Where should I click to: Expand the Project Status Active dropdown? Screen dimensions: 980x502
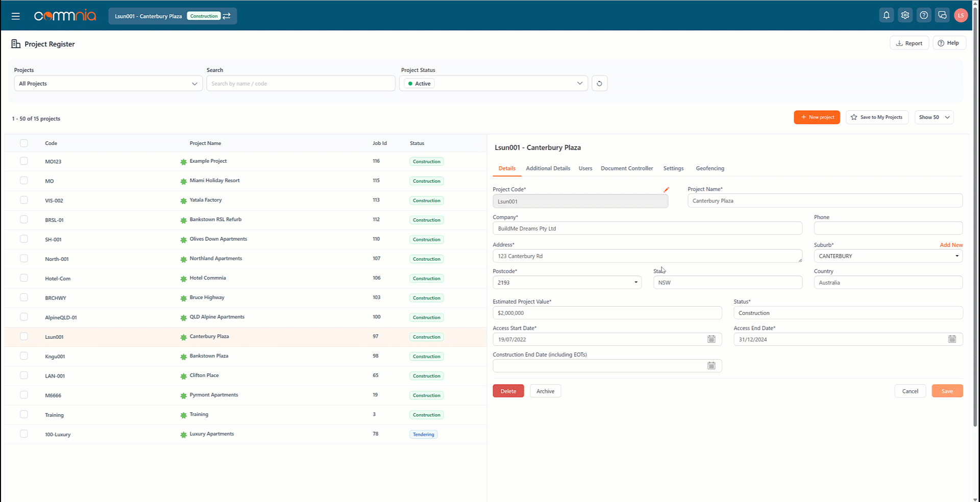point(494,83)
